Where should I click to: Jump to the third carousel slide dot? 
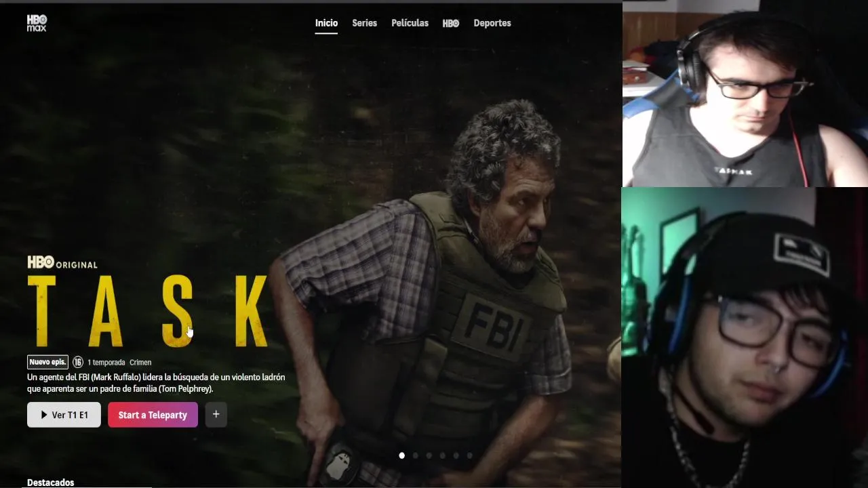429,455
